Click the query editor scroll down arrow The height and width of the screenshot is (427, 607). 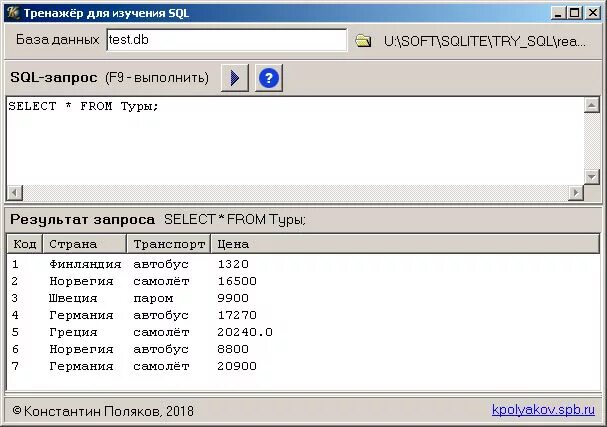[x=592, y=177]
